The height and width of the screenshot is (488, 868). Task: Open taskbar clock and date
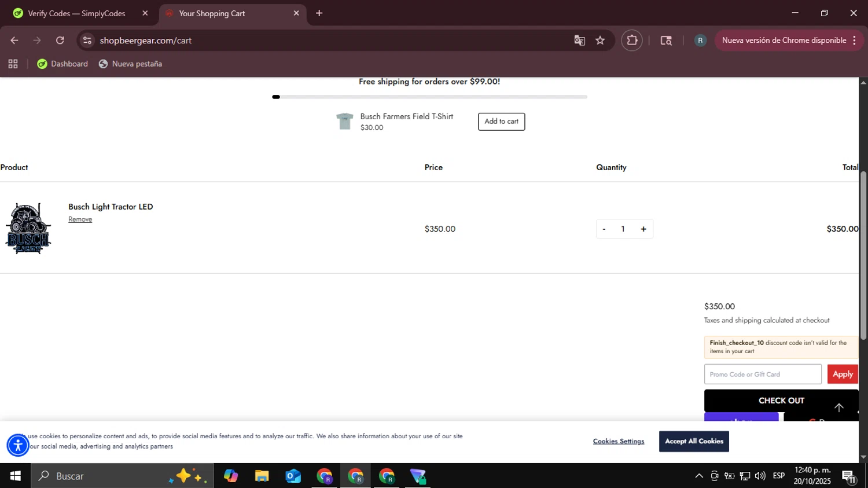812,476
